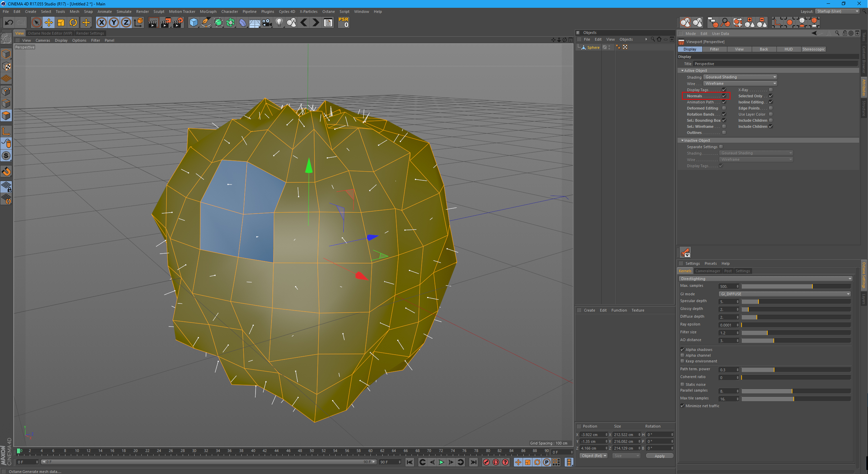
Task: Open the Shading dropdown (Gouraud Shading)
Action: [740, 77]
